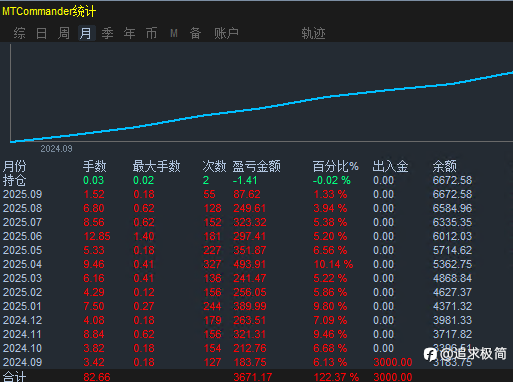The width and height of the screenshot is (513, 382).
Task: Click total percentage 122.37 %
Action: [336, 377]
